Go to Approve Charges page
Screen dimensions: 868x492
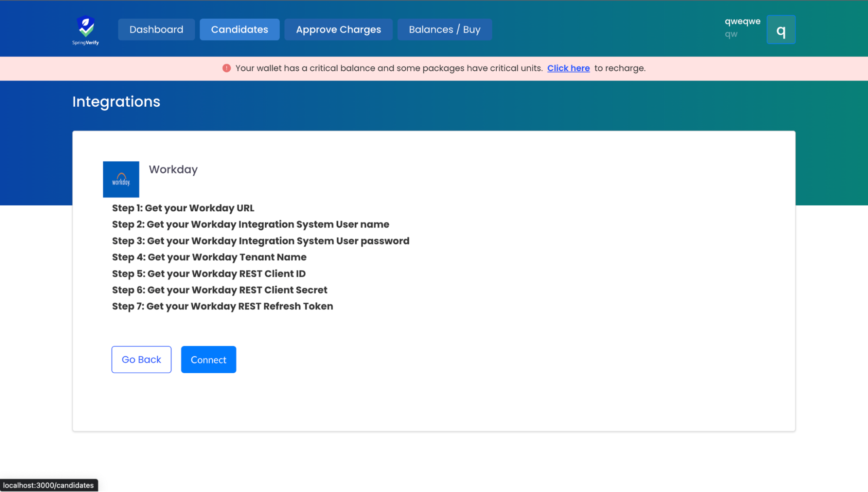338,30
